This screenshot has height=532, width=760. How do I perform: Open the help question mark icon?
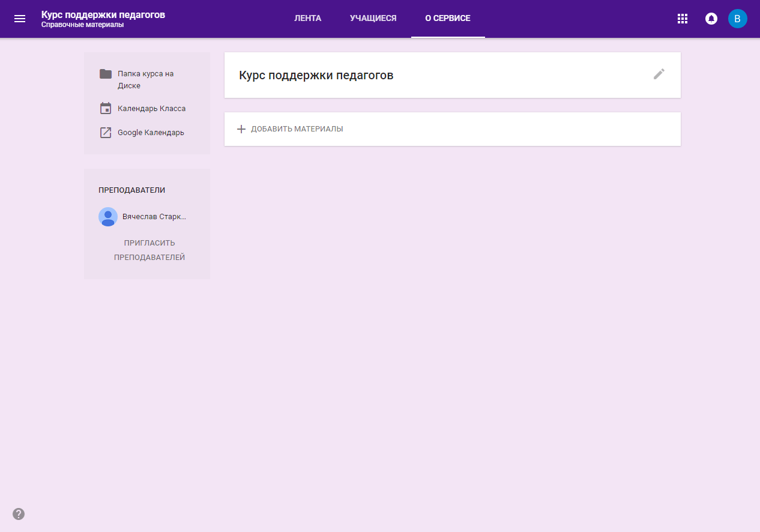pos(19,514)
